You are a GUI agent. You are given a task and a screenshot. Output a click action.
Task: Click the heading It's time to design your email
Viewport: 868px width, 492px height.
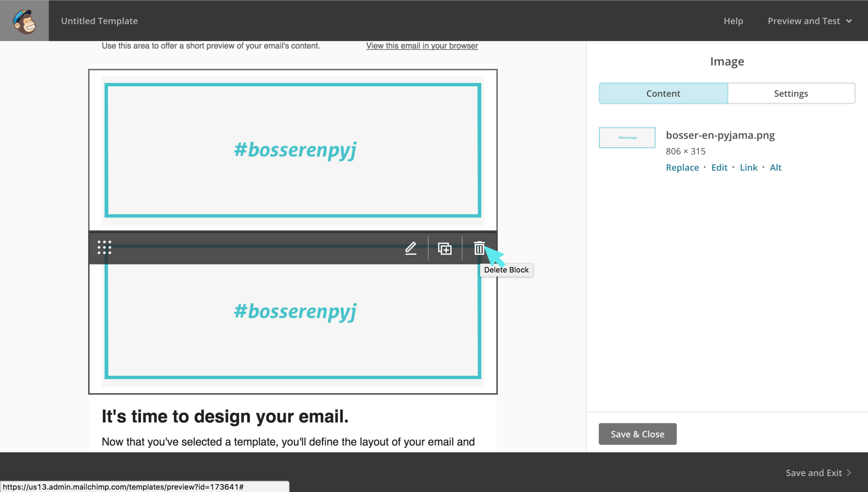click(225, 416)
